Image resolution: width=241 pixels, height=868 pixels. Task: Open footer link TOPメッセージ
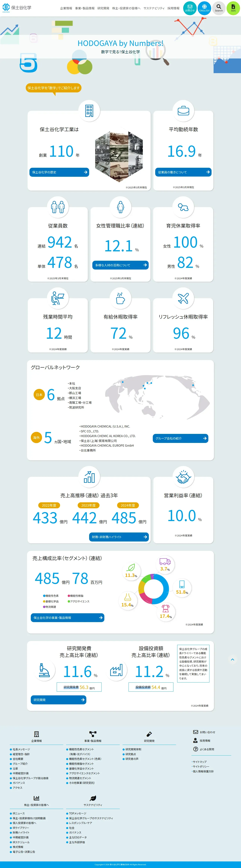[78, 813]
